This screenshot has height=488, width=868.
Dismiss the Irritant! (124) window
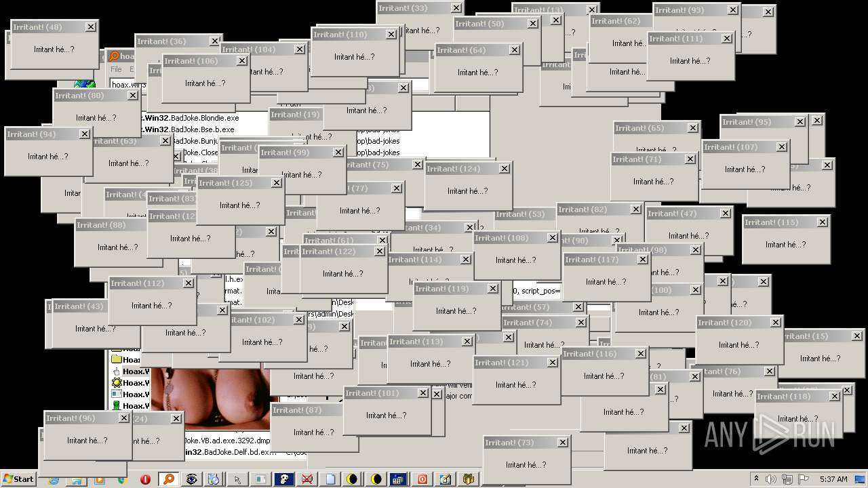504,169
